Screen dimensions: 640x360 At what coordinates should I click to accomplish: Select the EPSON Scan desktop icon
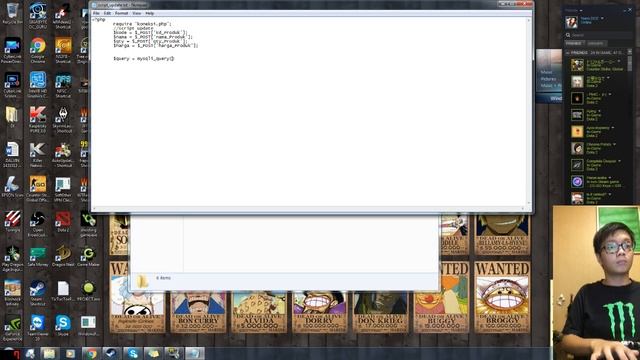pos(12,187)
